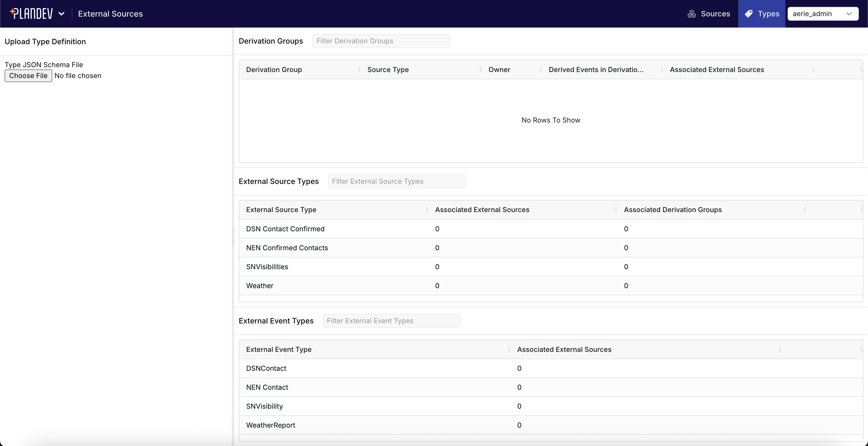Select the SNVisibility event type row
The height and width of the screenshot is (446, 868).
(x=265, y=406)
